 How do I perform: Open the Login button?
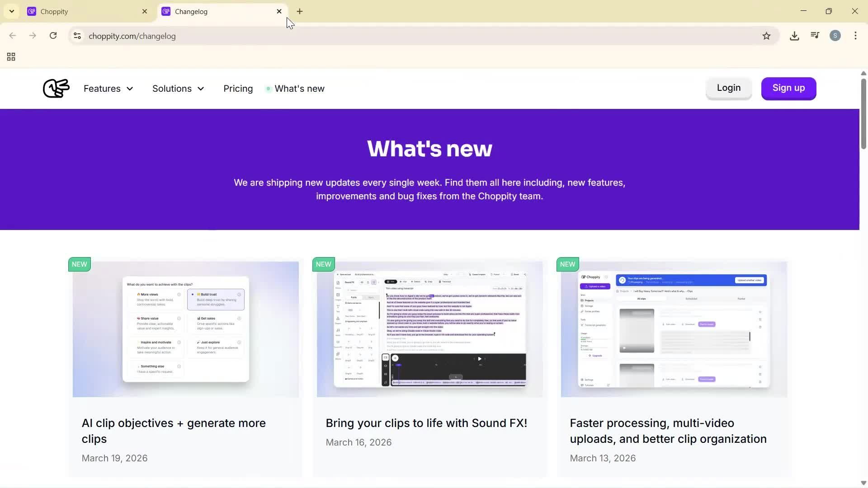pos(728,88)
